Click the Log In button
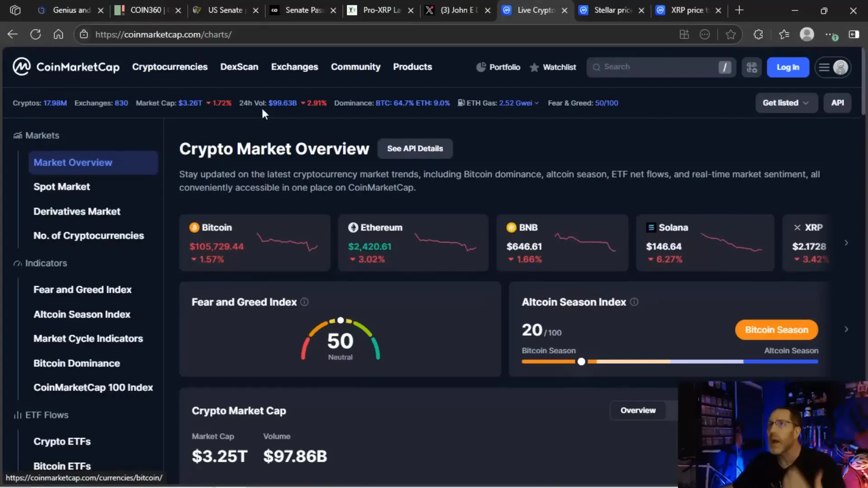868x488 pixels. tap(788, 67)
